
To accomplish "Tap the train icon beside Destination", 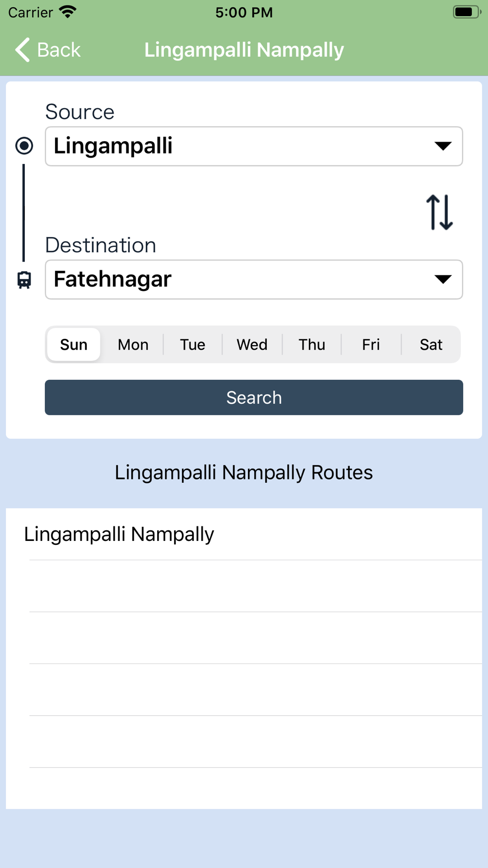I will pos(24,280).
